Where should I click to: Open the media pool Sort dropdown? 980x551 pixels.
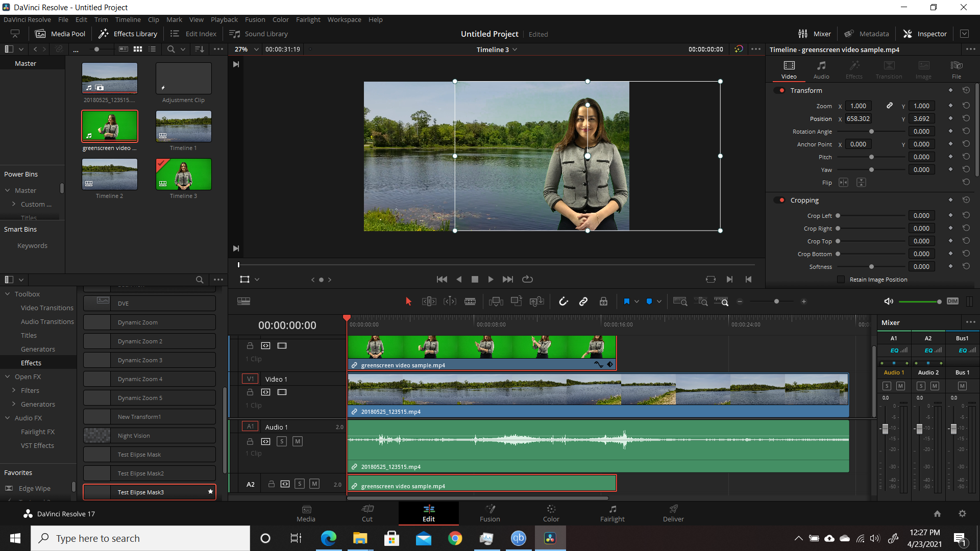pyautogui.click(x=200, y=49)
